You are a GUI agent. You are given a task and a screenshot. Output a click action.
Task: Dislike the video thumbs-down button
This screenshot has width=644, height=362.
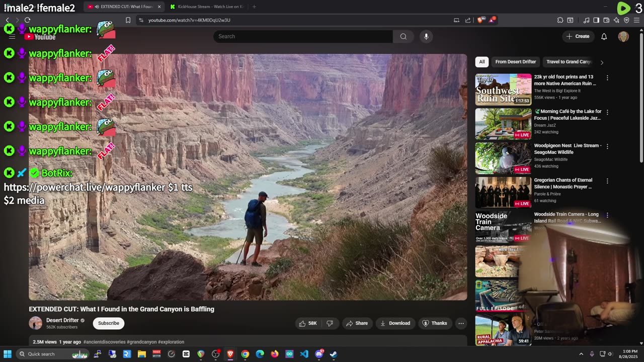(x=330, y=323)
